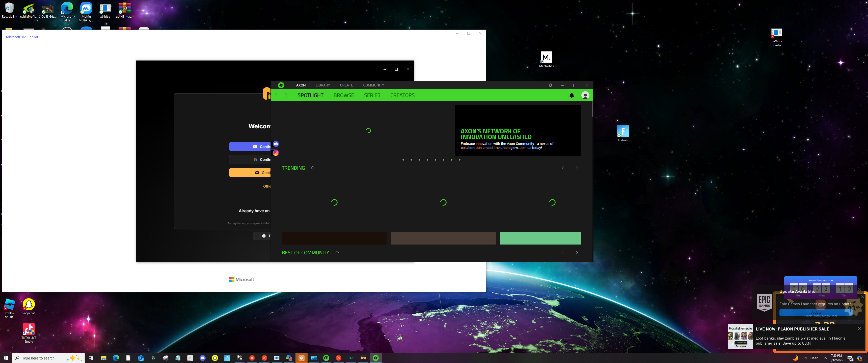Screen dimensions: 868x363
Task: Click Continue with Discord in Medal window
Action: (250, 146)
